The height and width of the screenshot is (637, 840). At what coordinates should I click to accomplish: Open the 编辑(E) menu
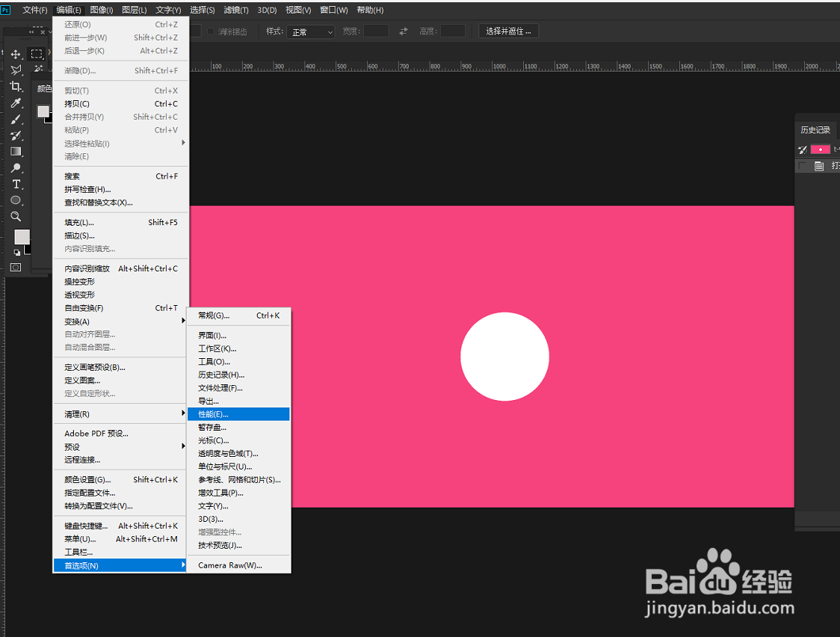point(69,10)
